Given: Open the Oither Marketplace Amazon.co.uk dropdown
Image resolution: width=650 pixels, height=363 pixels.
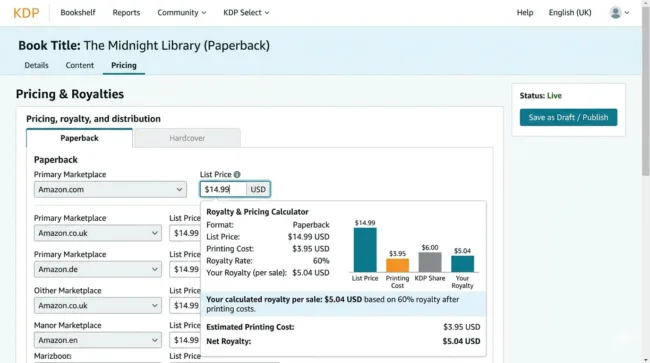Looking at the screenshot, I should point(98,305).
